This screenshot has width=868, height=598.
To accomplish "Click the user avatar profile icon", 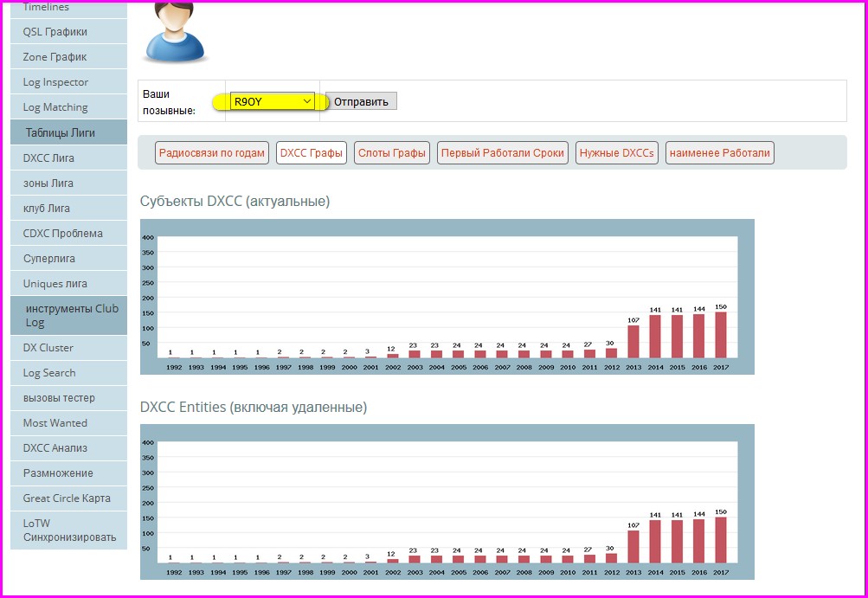I will 177,31.
